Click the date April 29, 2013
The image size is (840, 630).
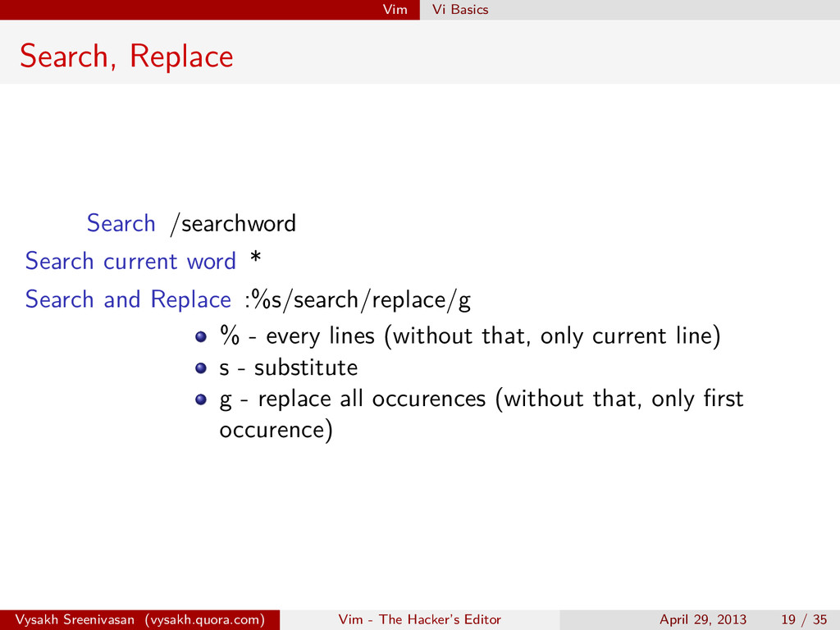[703, 620]
